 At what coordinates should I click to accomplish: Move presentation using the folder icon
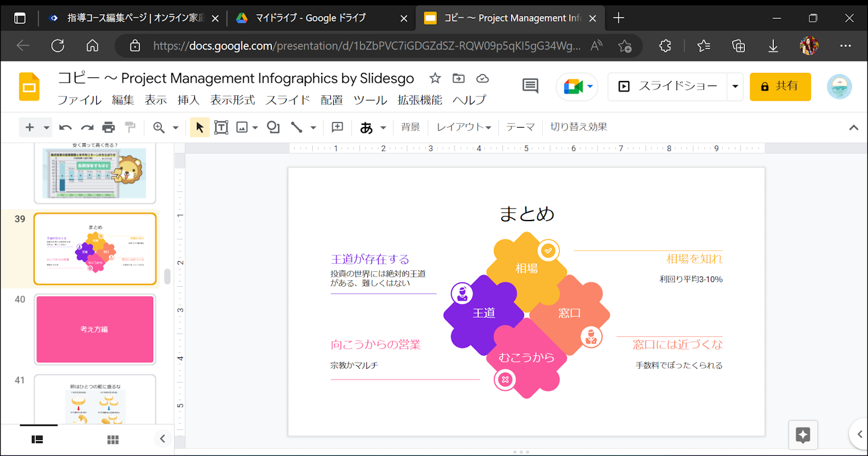(458, 79)
